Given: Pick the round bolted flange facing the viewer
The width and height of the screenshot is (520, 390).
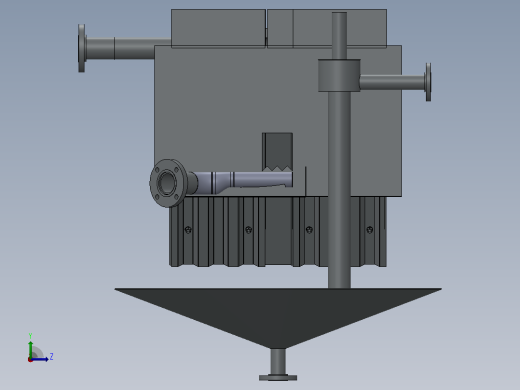Looking at the screenshot, I should (168, 183).
